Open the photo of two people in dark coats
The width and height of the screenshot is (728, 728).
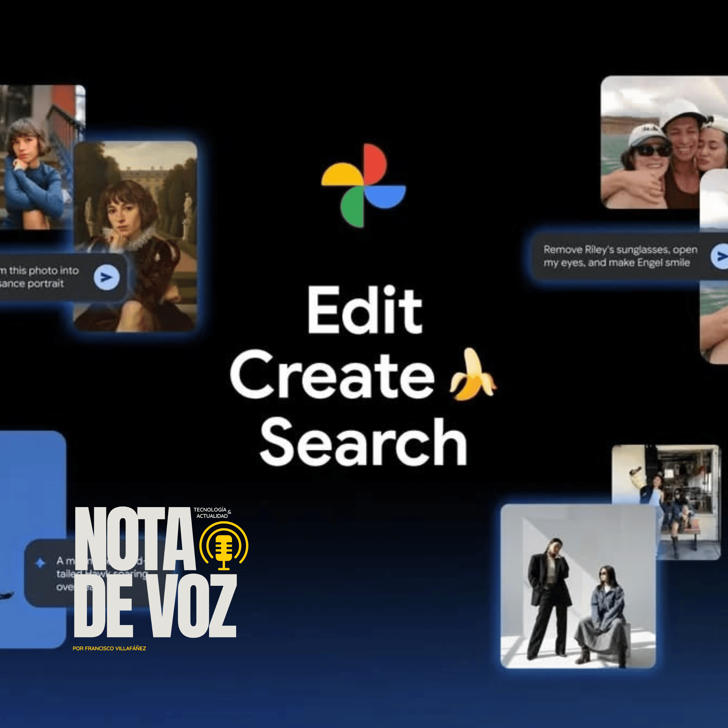(578, 586)
